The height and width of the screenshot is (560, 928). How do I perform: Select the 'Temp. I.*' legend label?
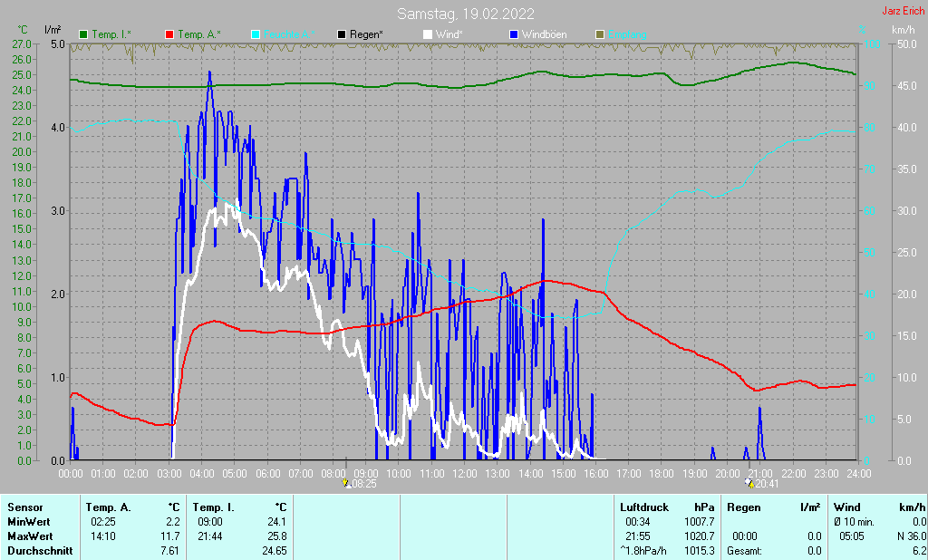pyautogui.click(x=111, y=34)
